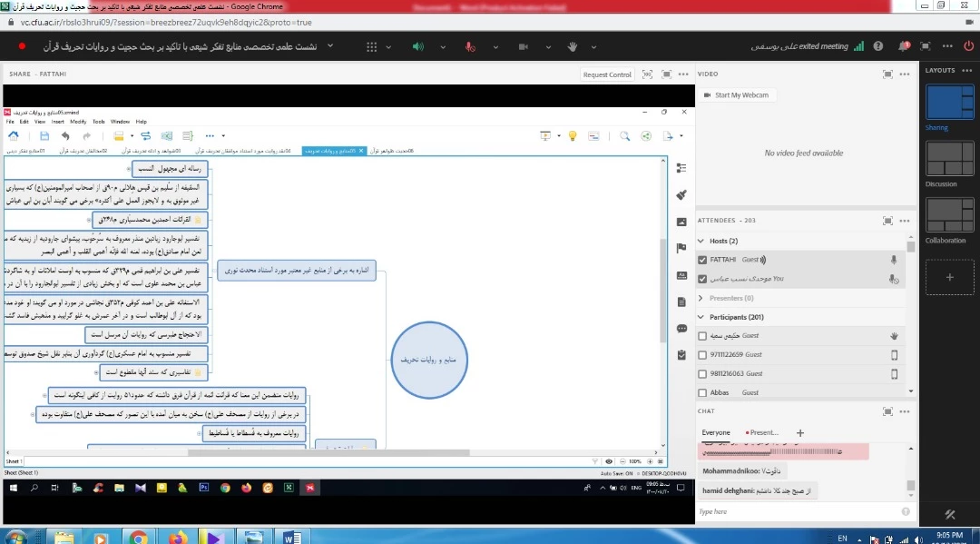980x544 pixels.
Task: Select the checkbox beside participant Abbas
Action: pyautogui.click(x=702, y=392)
